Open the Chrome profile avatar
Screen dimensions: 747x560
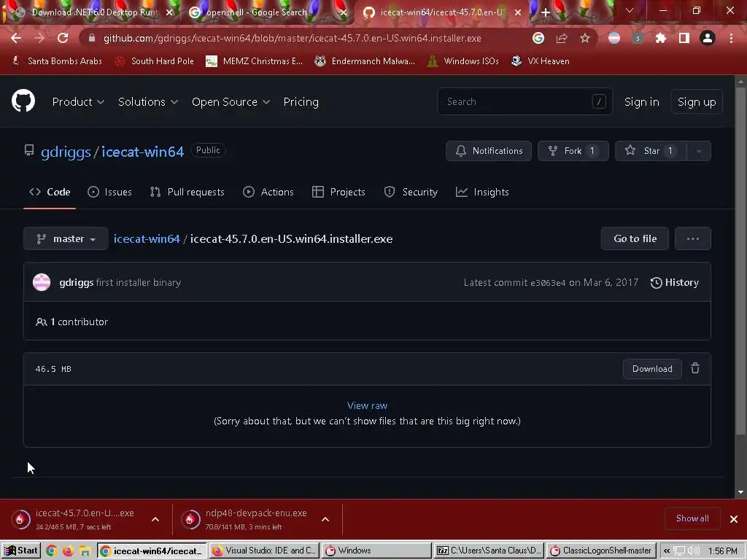tap(708, 38)
